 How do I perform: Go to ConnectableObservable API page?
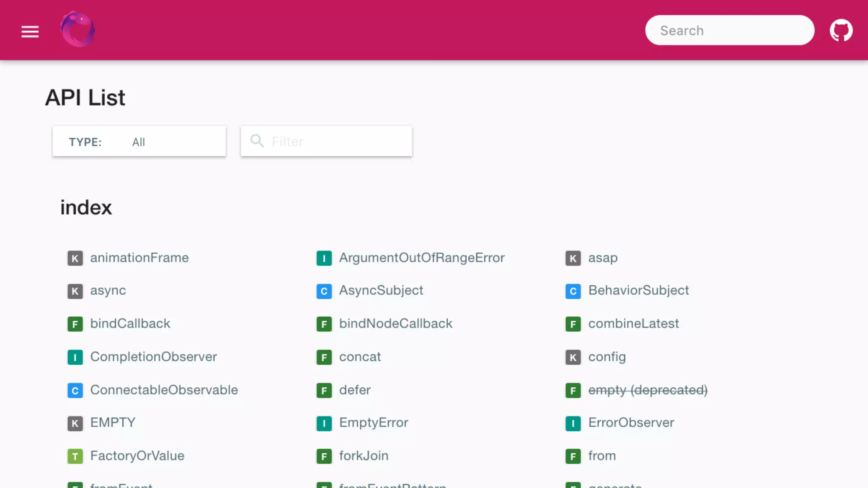164,390
